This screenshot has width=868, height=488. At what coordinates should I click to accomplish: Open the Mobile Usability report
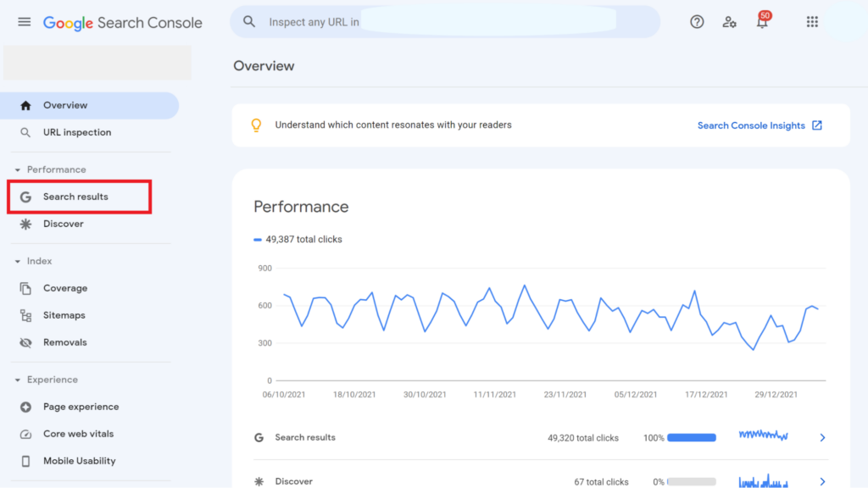[x=89, y=462]
